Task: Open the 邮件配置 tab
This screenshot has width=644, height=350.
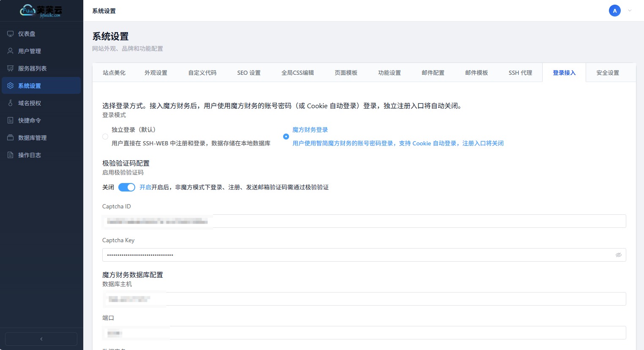Action: click(433, 73)
